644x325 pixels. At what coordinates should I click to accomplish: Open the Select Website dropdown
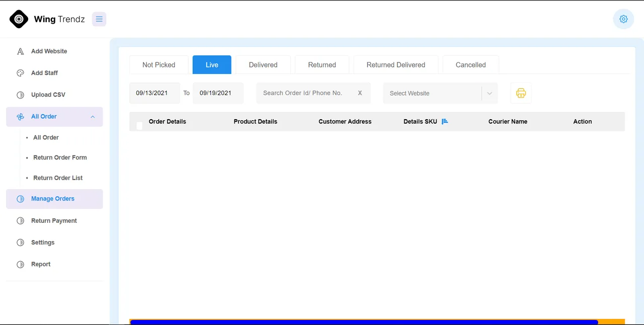tap(440, 93)
